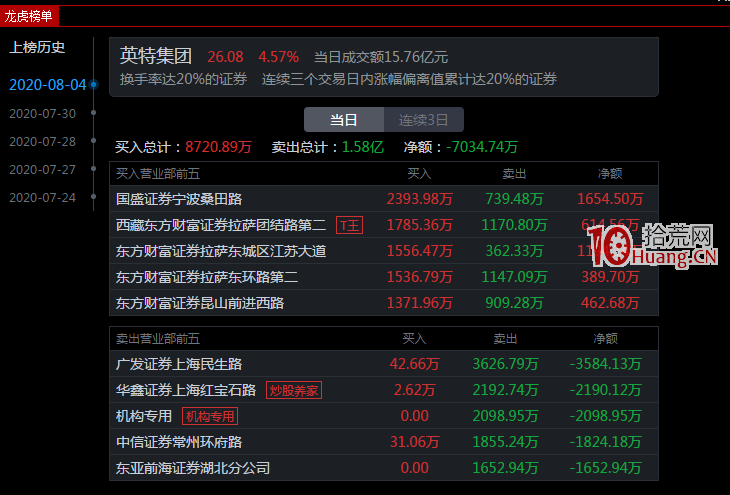730x495 pixels.
Task: Click 买入 column header in buy table
Action: [419, 174]
